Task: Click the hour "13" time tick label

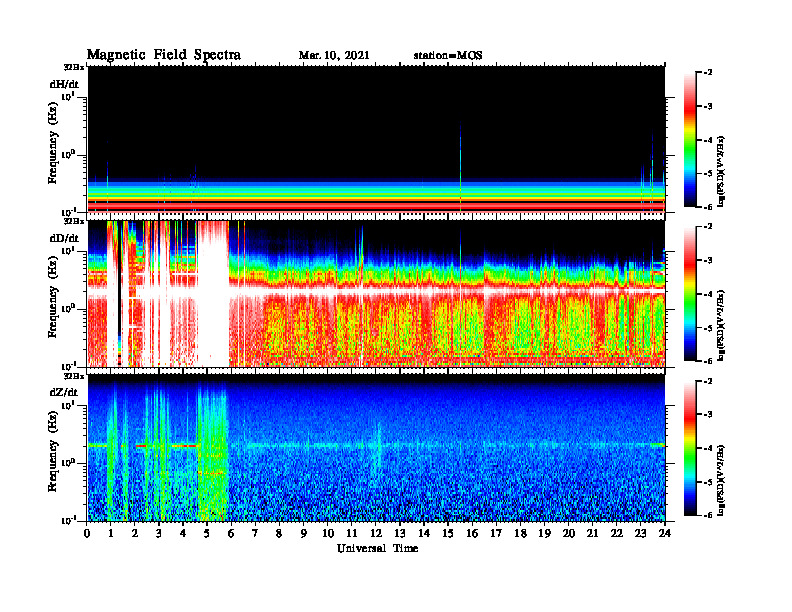Action: coord(400,533)
